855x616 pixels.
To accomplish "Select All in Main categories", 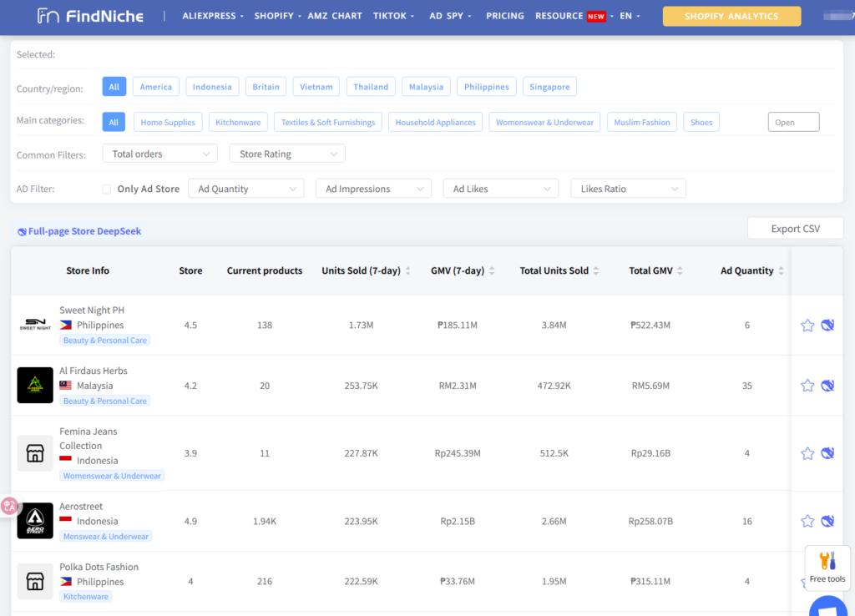I will 114,122.
